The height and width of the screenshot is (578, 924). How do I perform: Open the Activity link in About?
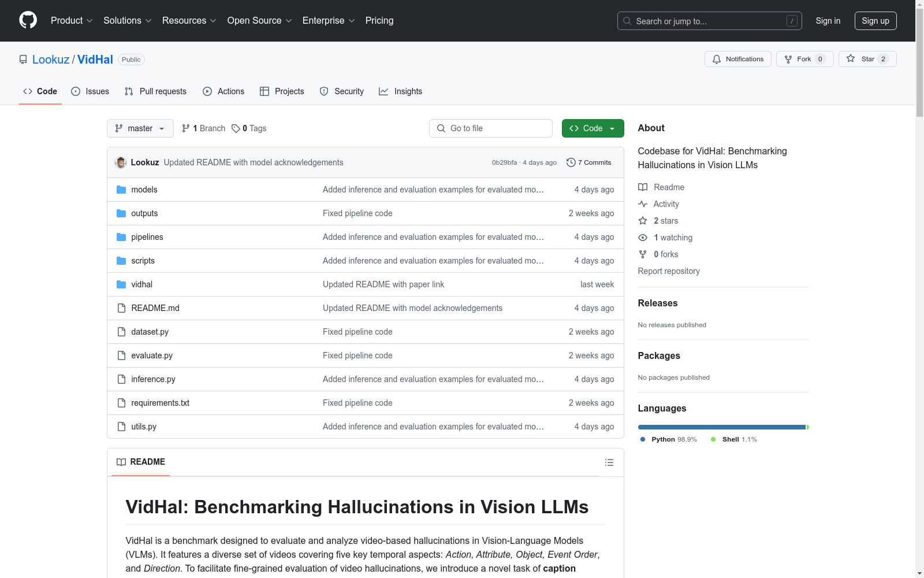(658, 204)
